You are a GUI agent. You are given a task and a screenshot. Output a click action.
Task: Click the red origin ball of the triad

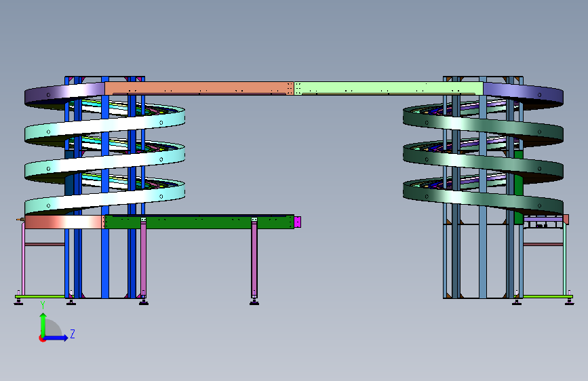tap(42, 338)
